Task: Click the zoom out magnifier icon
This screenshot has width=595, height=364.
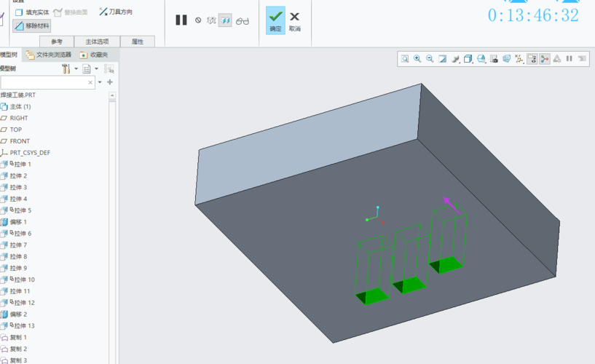Action: click(x=430, y=59)
